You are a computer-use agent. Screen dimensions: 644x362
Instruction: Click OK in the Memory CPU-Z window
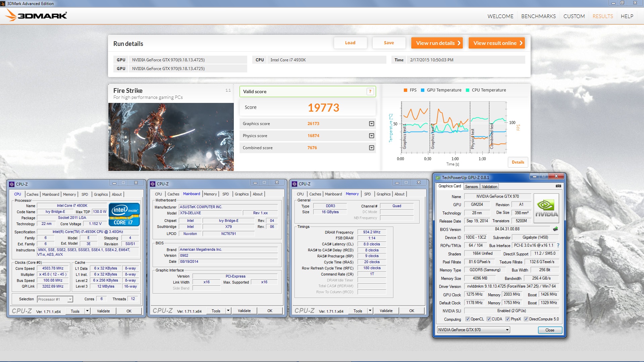coord(412,311)
